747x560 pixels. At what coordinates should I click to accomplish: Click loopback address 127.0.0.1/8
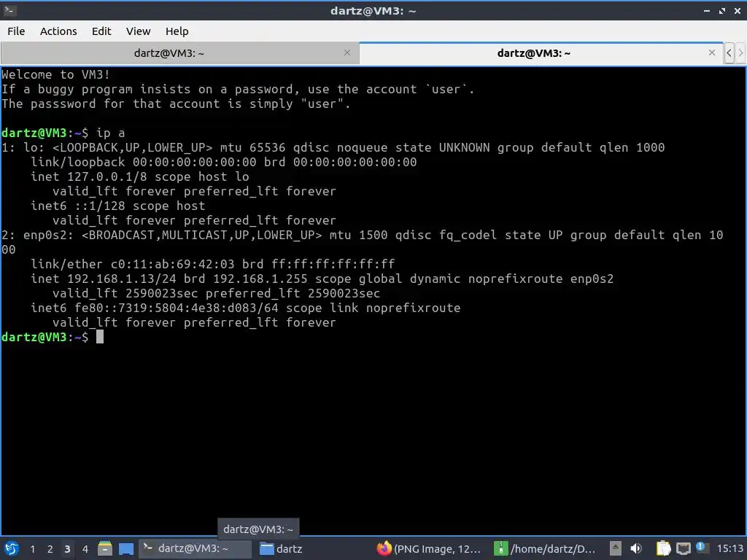click(x=107, y=176)
